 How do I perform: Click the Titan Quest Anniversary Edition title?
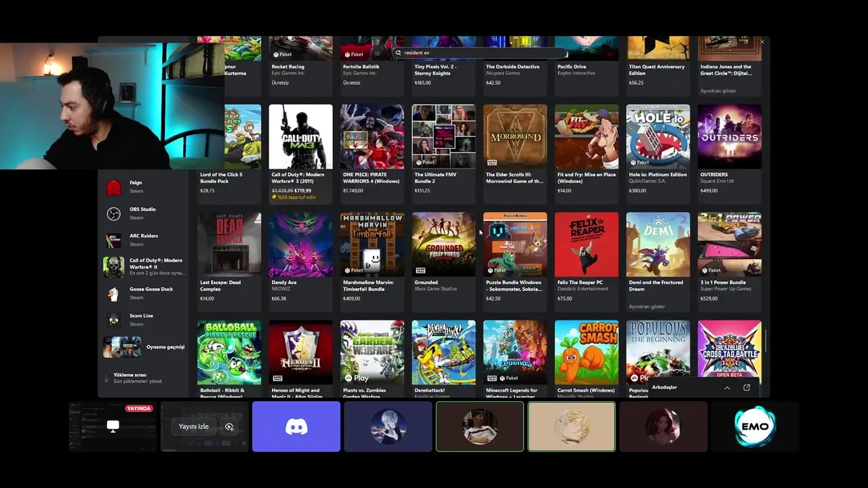(x=656, y=70)
